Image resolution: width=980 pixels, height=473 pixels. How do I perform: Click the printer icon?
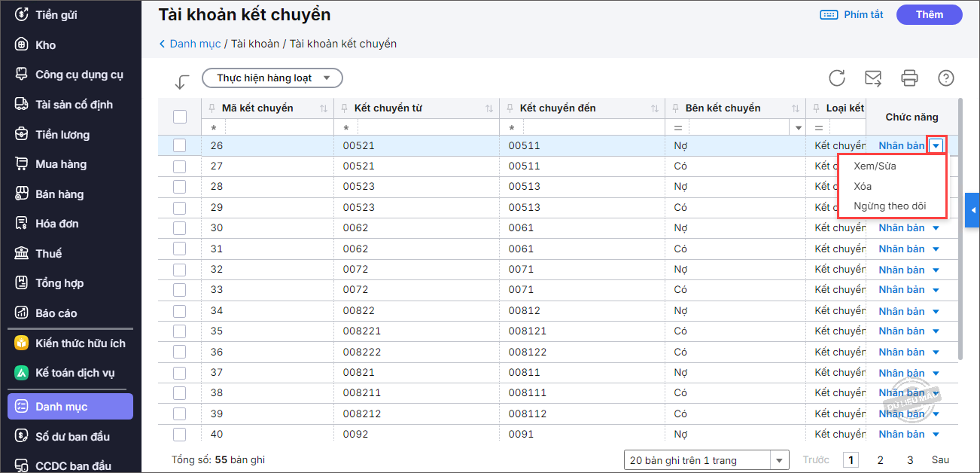[910, 78]
